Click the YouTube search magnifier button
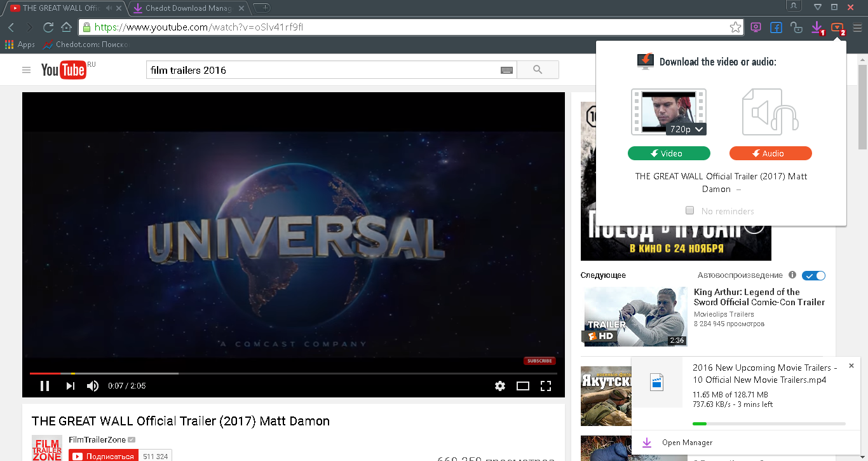 point(538,70)
